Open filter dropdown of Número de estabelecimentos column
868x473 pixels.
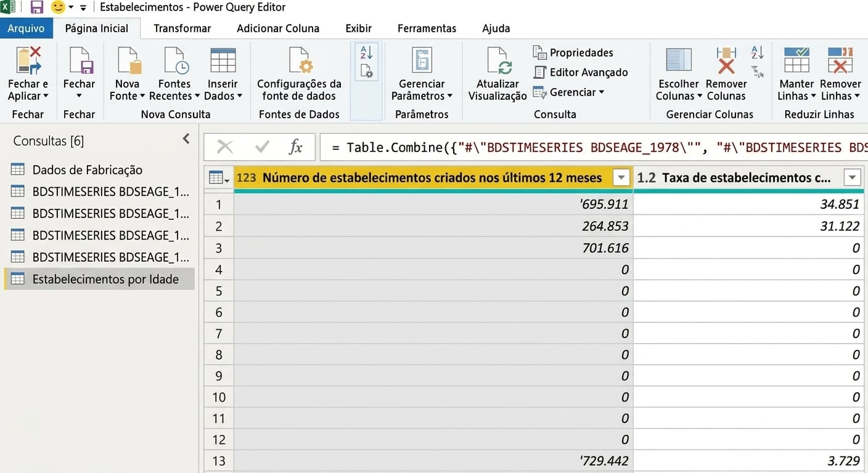pyautogui.click(x=621, y=178)
